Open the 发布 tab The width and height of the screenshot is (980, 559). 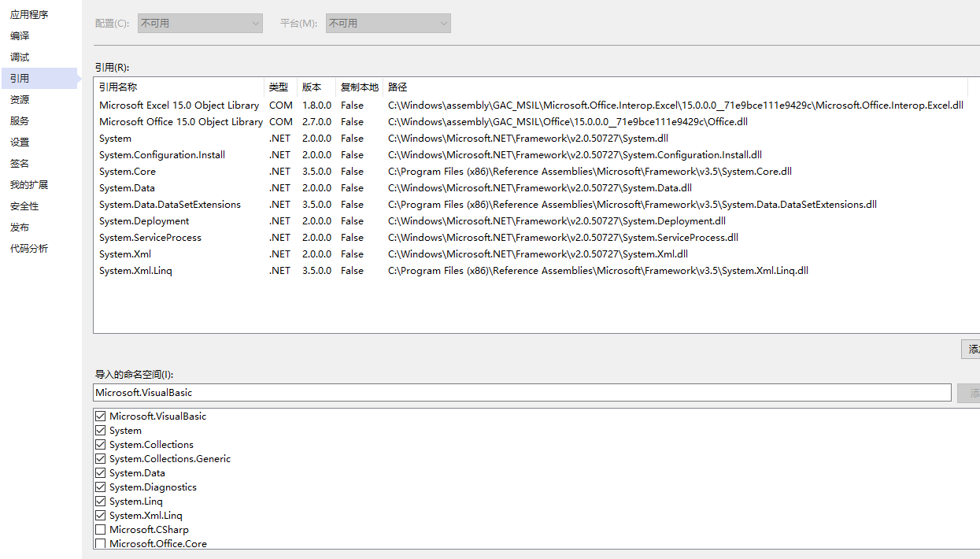20,228
